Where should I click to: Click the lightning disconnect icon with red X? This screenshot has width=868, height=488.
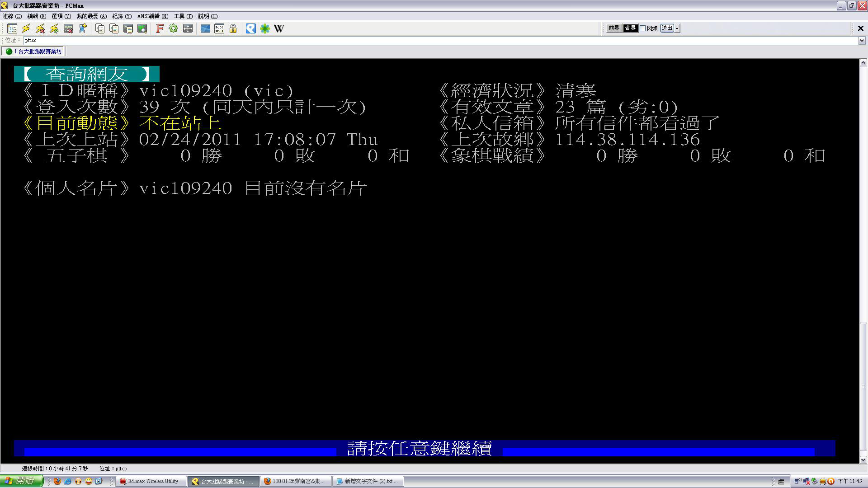[x=40, y=28]
